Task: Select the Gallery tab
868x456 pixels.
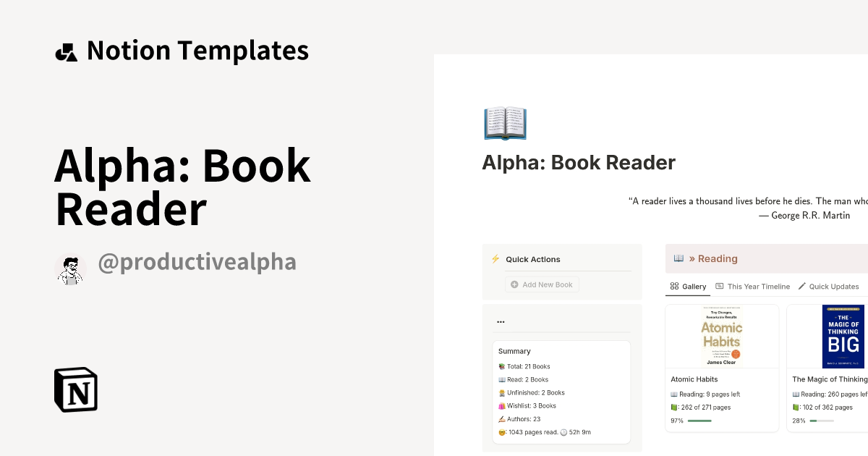Action: pyautogui.click(x=688, y=286)
